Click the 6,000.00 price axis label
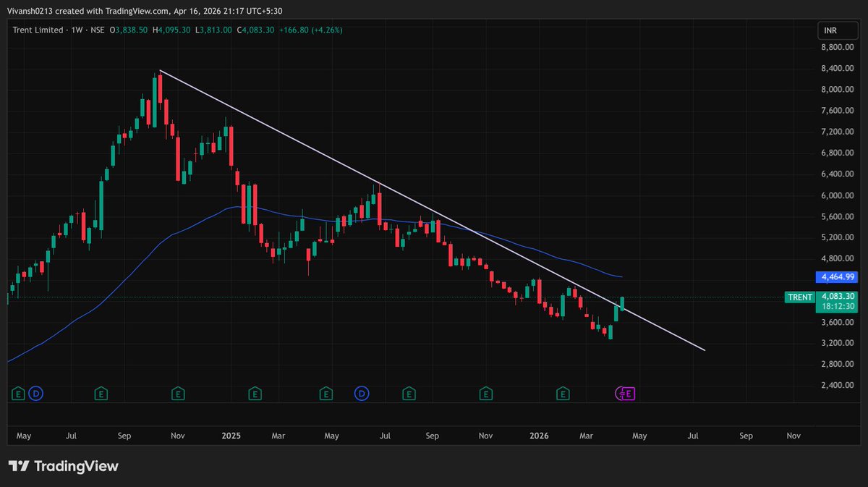 [838, 195]
